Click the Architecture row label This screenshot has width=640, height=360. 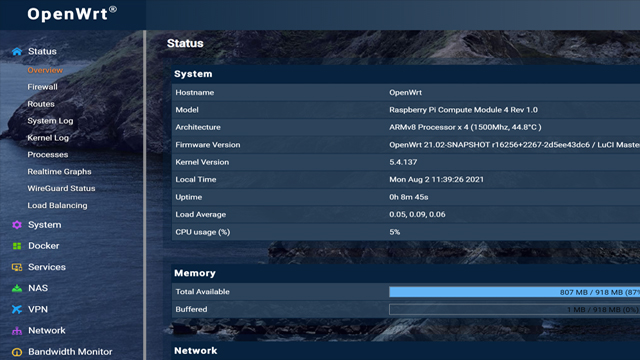(x=198, y=127)
